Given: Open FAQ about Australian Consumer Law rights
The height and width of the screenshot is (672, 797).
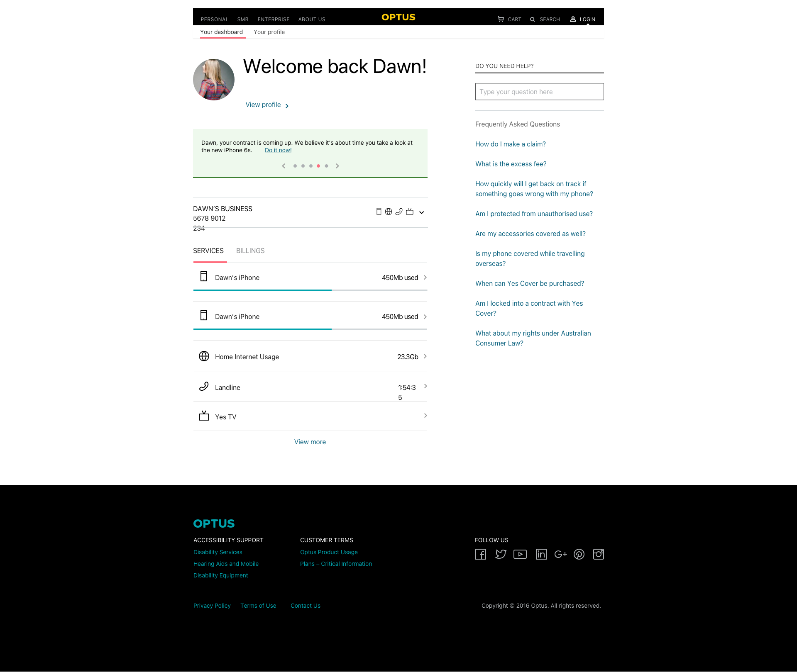Looking at the screenshot, I should tap(533, 338).
